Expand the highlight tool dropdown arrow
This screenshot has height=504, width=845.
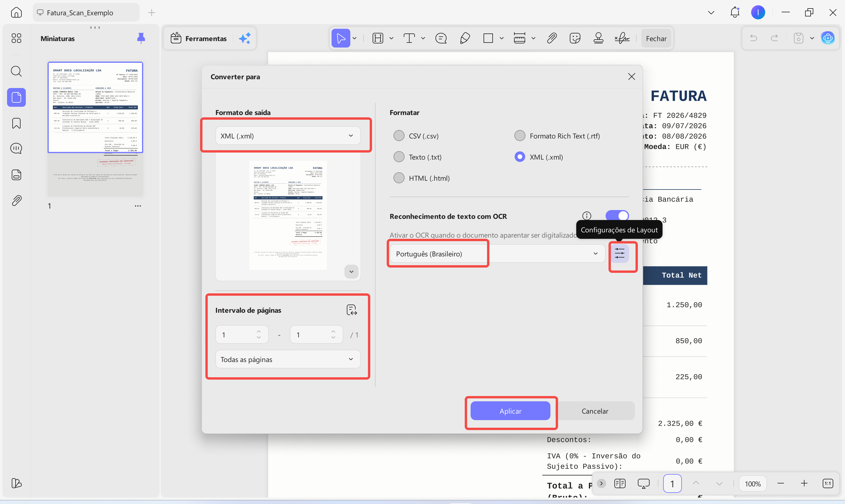click(x=391, y=38)
